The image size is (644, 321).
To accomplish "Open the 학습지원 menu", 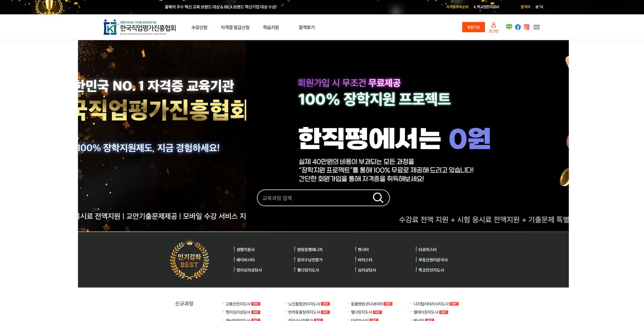I will pyautogui.click(x=271, y=27).
